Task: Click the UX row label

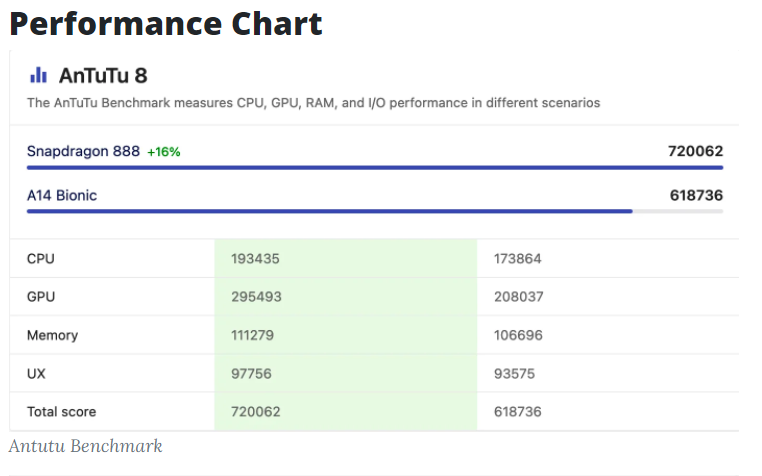Action: (36, 374)
